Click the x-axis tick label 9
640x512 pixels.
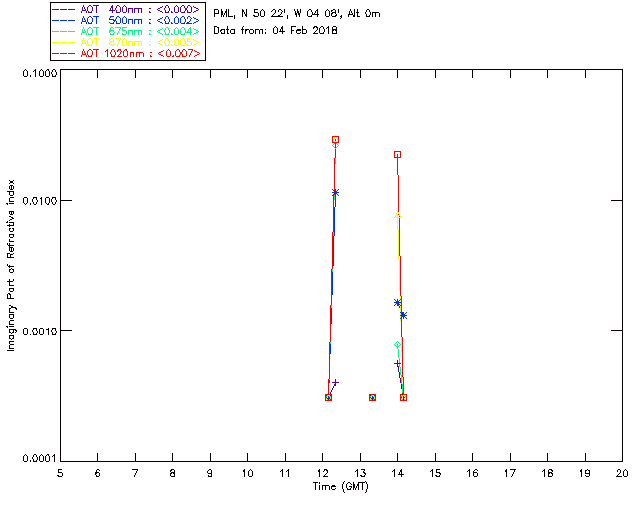[210, 473]
